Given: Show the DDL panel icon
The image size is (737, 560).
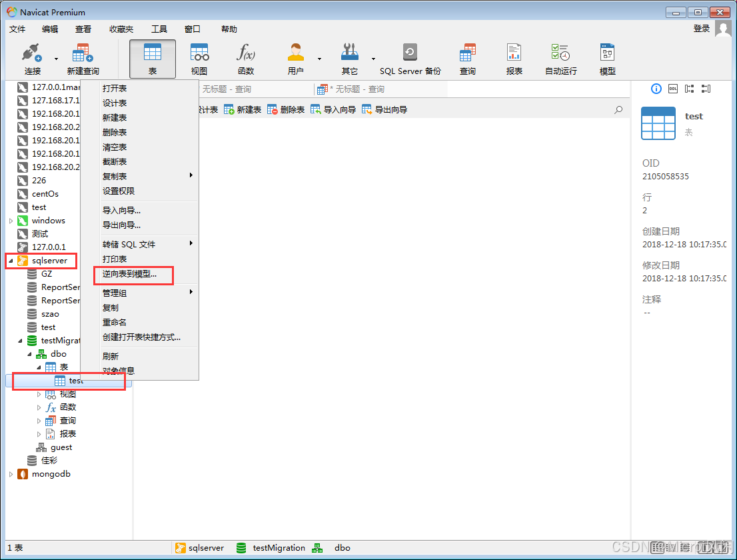Looking at the screenshot, I should pyautogui.click(x=673, y=89).
